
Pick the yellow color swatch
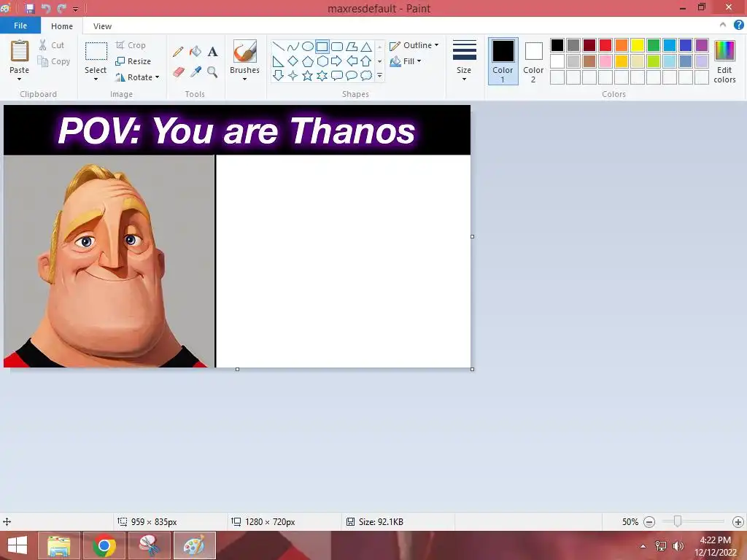tap(638, 45)
